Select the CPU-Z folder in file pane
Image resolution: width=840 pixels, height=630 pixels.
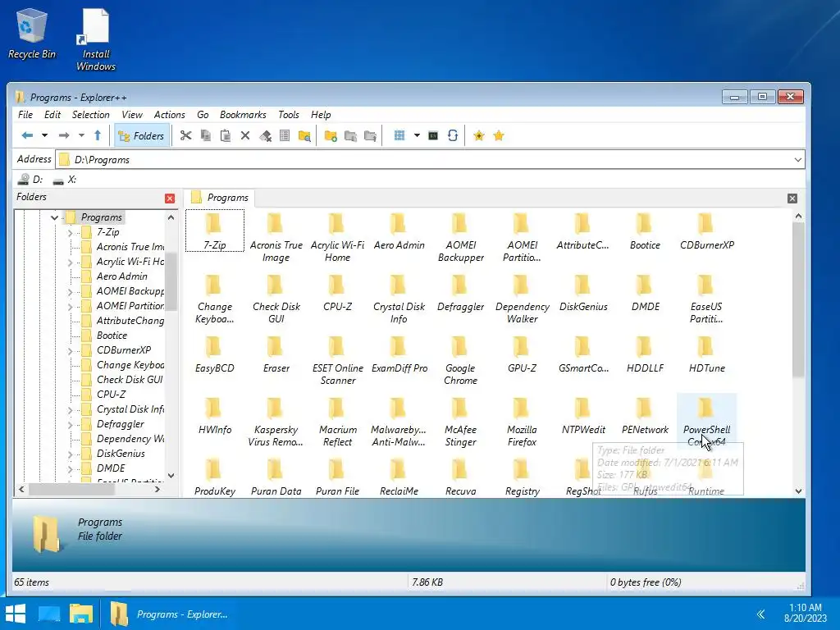point(337,293)
